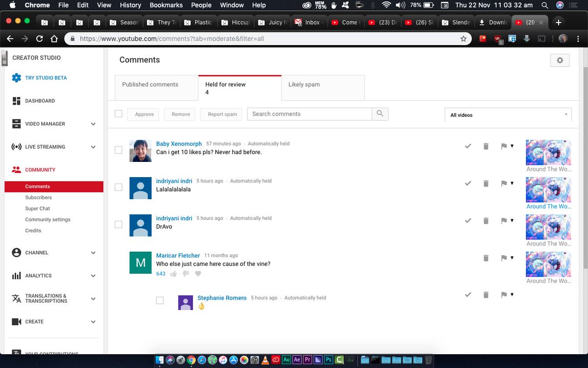Open comments settings gear button
Image resolution: width=588 pixels, height=368 pixels.
560,60
